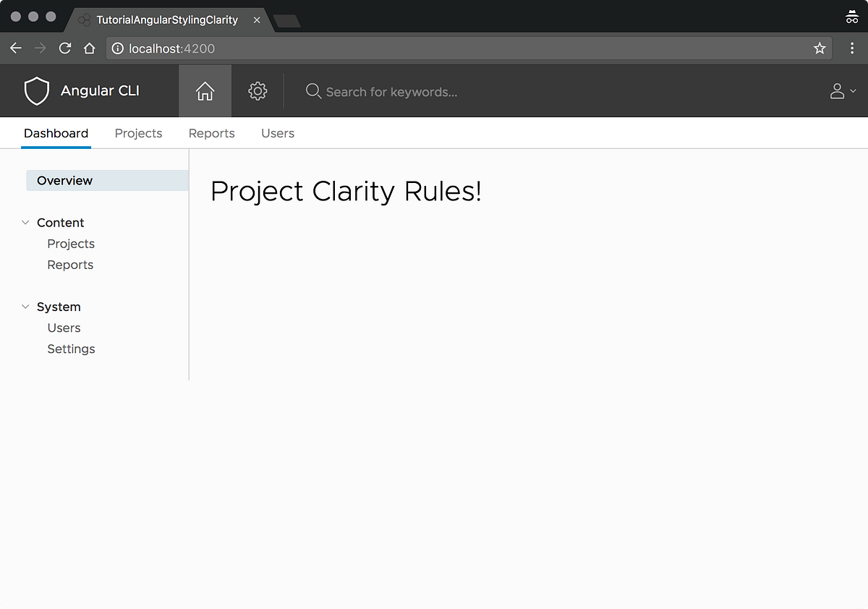Toggle selection of Users under System
The height and width of the screenshot is (609, 868).
pyautogui.click(x=64, y=328)
